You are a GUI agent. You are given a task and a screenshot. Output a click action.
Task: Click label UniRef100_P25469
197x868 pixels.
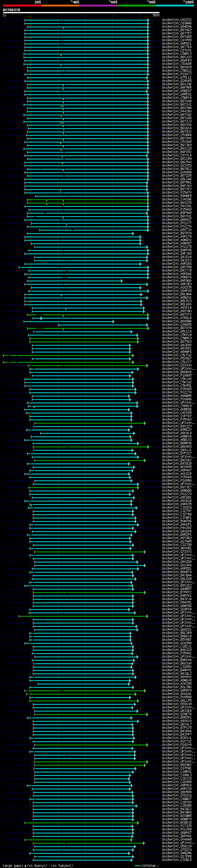point(177,210)
